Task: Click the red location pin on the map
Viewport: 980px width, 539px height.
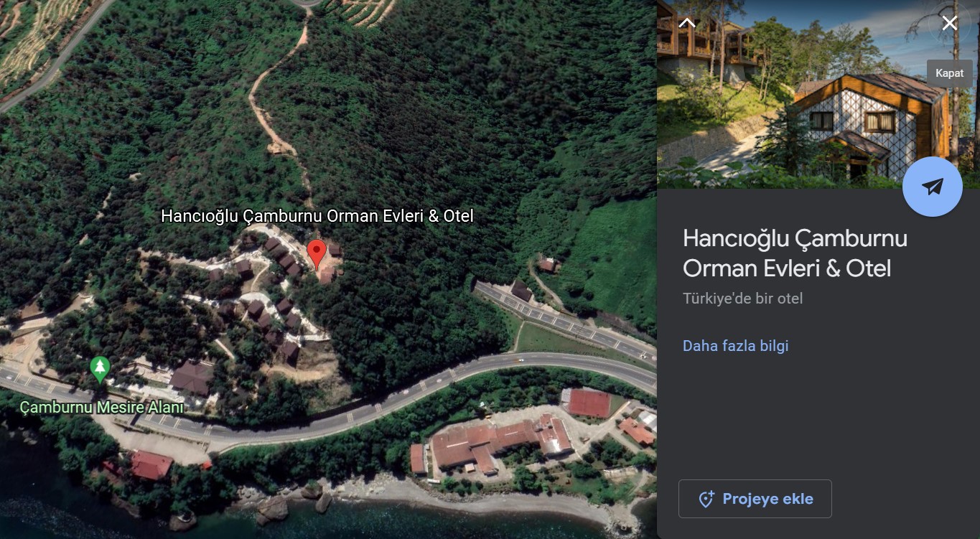Action: coord(317,254)
